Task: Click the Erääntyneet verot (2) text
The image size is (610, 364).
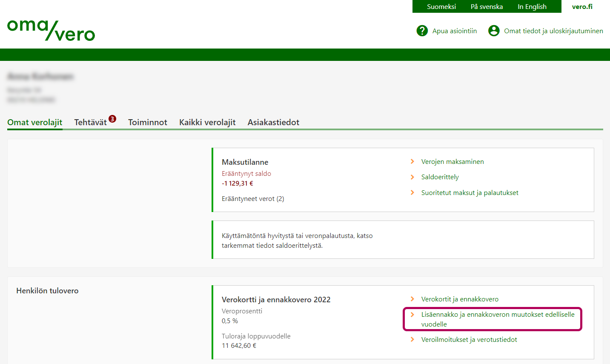Action: pyautogui.click(x=253, y=199)
